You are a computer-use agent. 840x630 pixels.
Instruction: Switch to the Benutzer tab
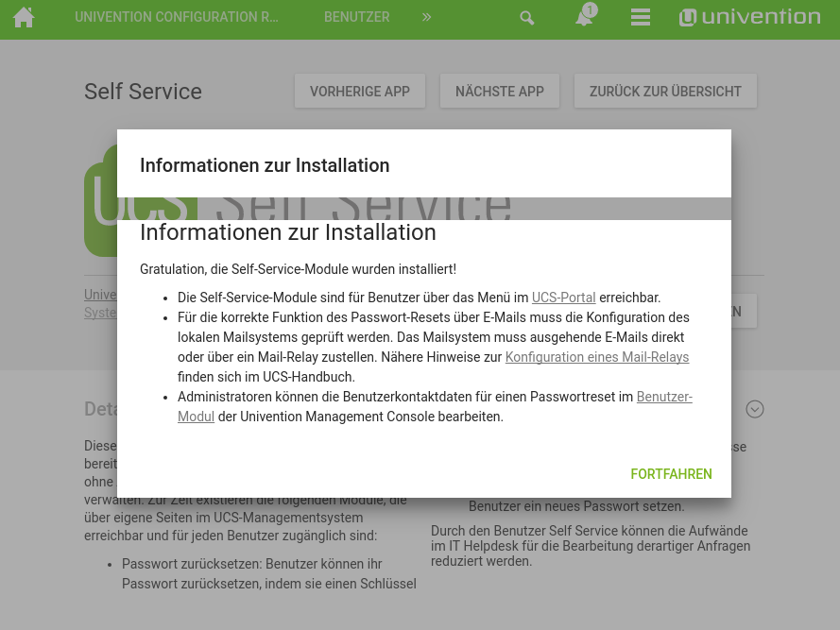pyautogui.click(x=356, y=17)
